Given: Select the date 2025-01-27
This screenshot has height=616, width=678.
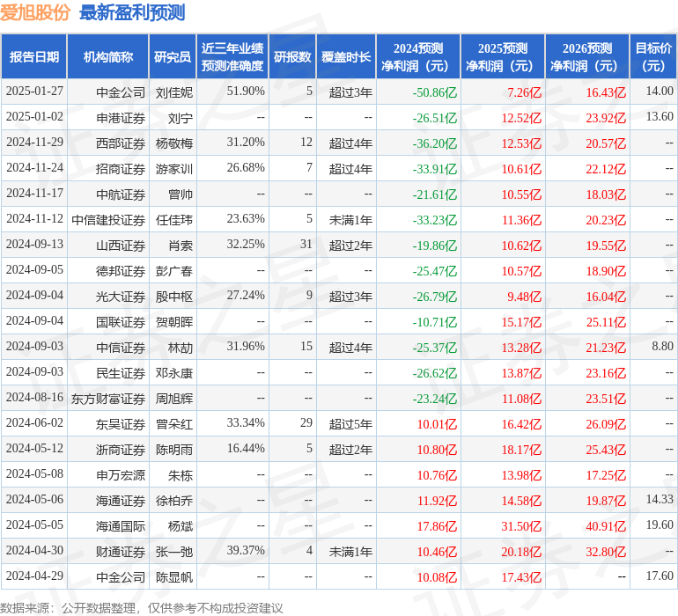Looking at the screenshot, I should point(34,92).
